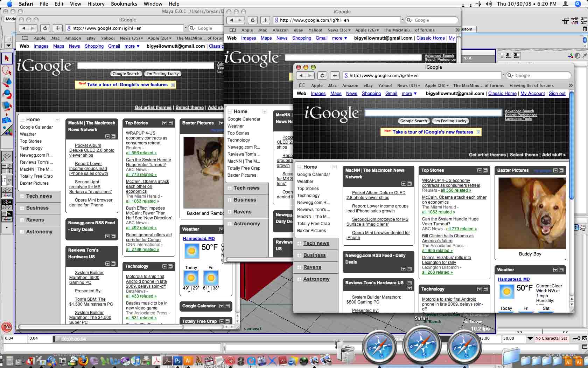
Task: Select Tech news tab in front iGoogle
Action: coord(316,243)
